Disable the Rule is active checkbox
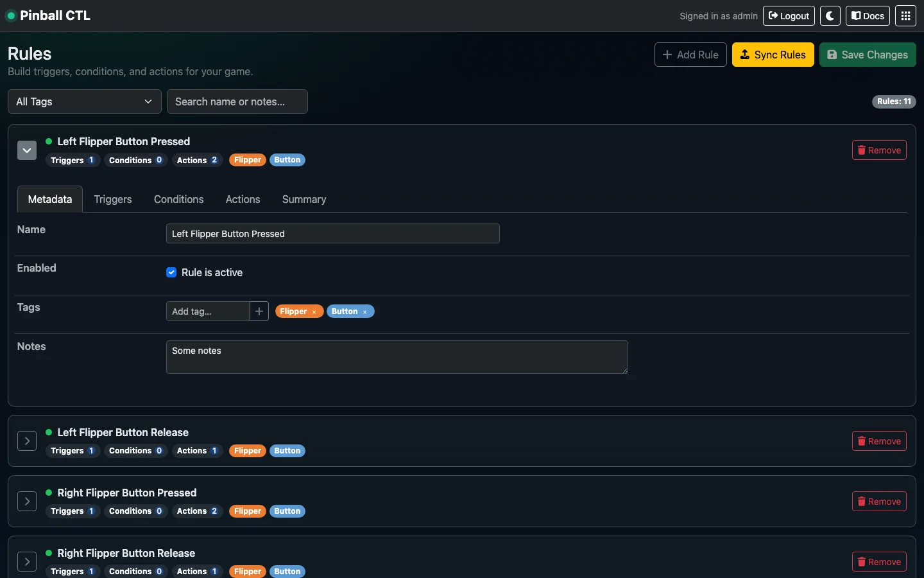The width and height of the screenshot is (924, 578). click(x=171, y=272)
